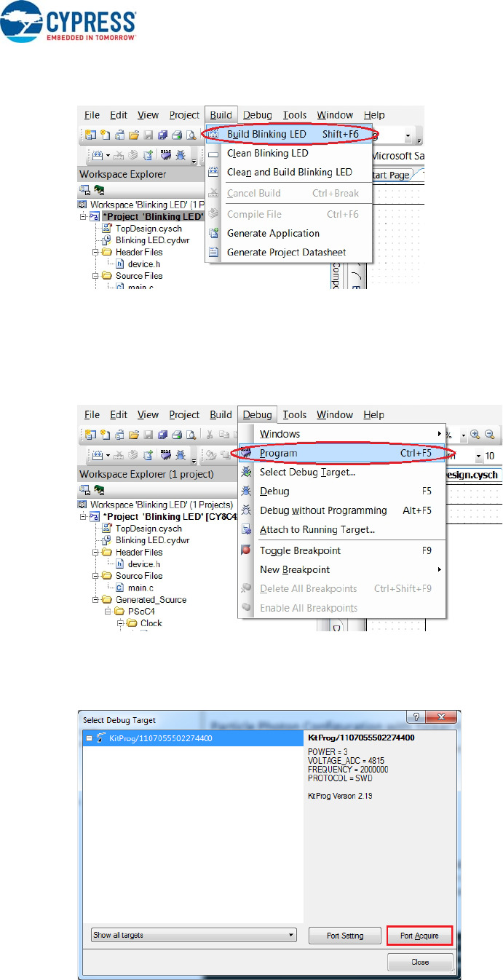Click Build Blinking LED menu entry

pos(277,135)
